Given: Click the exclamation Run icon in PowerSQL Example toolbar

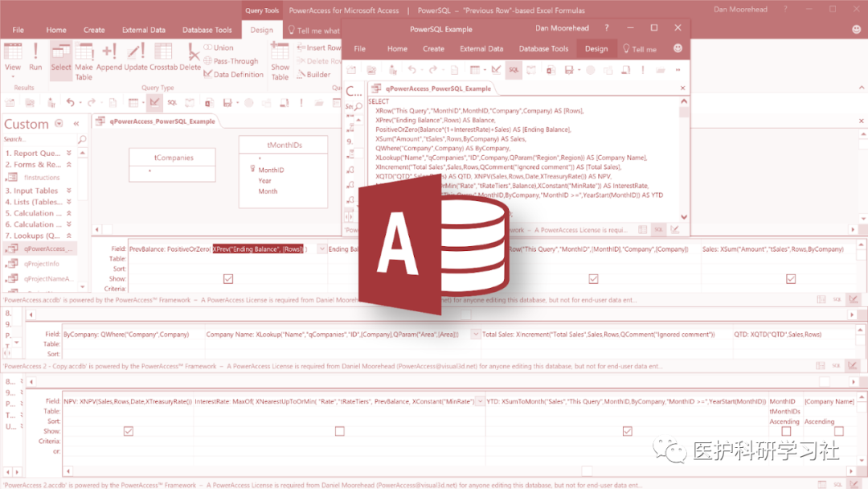Looking at the screenshot, I should click(643, 70).
